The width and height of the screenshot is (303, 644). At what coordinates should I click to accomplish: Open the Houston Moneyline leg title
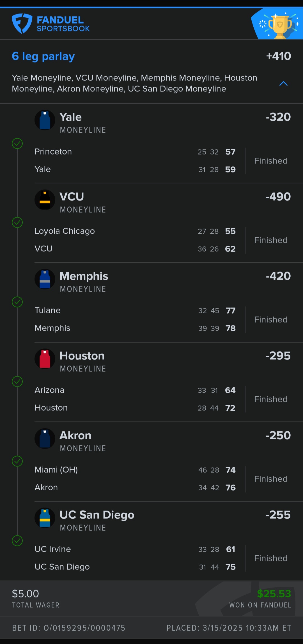click(82, 356)
